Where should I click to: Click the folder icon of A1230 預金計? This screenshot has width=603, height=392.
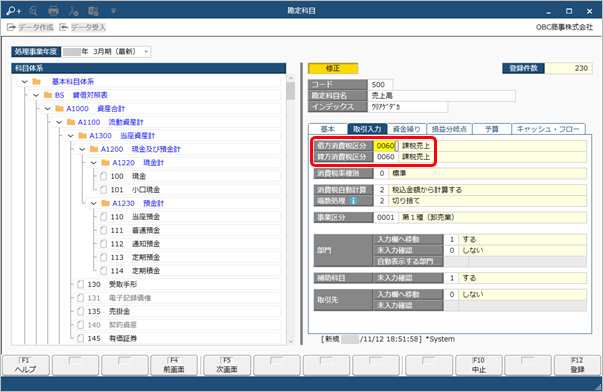[105, 203]
